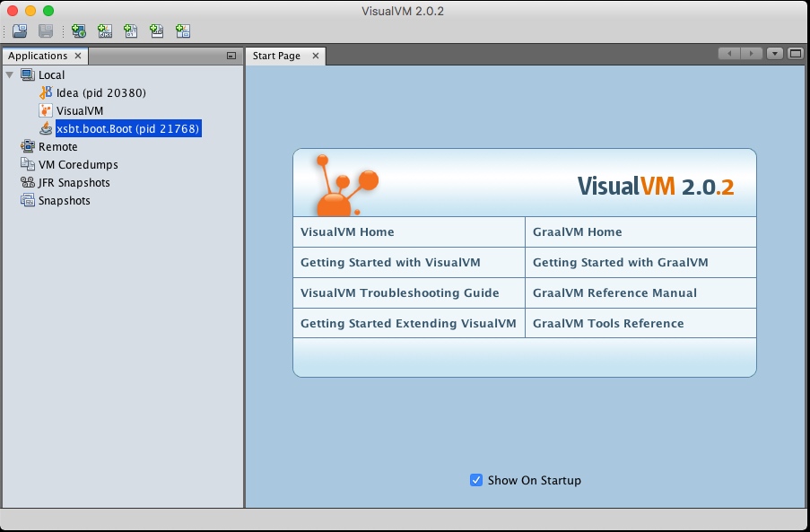Click the VisualVM 2.0.2 banner logo
The width and height of the screenshot is (810, 532).
[655, 186]
